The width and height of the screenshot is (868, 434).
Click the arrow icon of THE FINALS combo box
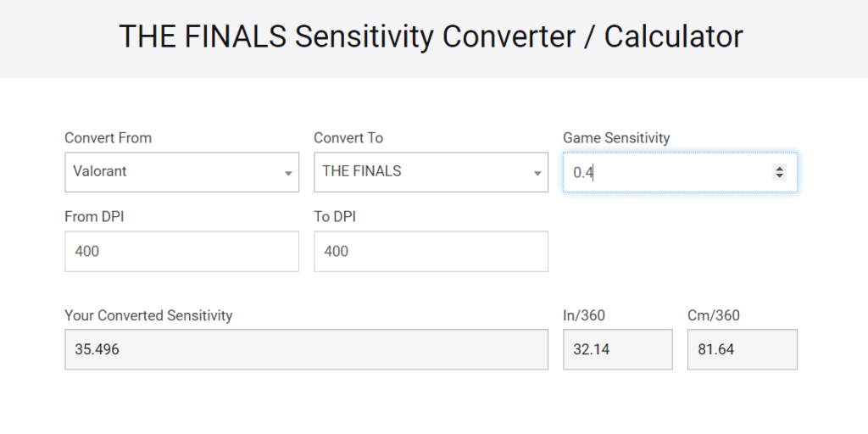pos(537,174)
